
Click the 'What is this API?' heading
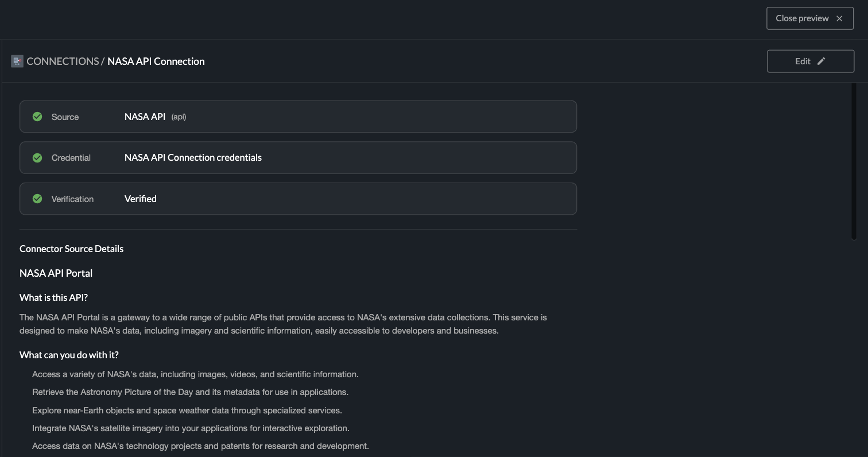pos(53,297)
